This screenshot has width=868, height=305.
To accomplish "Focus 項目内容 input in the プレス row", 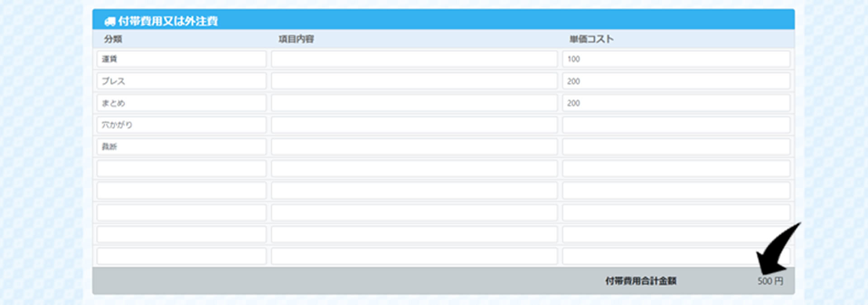I will pos(414,81).
